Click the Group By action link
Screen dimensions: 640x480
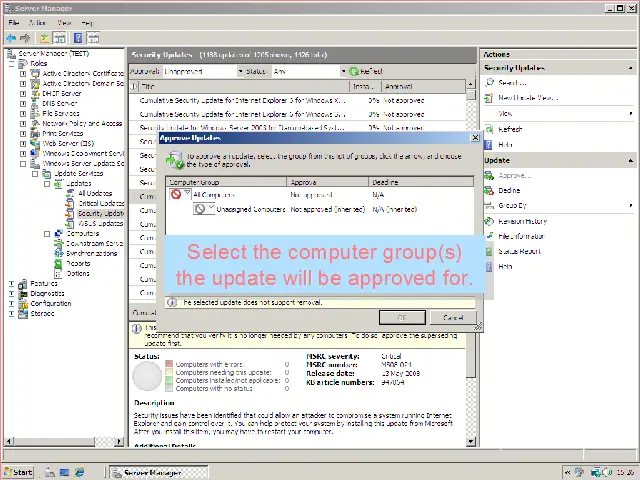pos(512,205)
